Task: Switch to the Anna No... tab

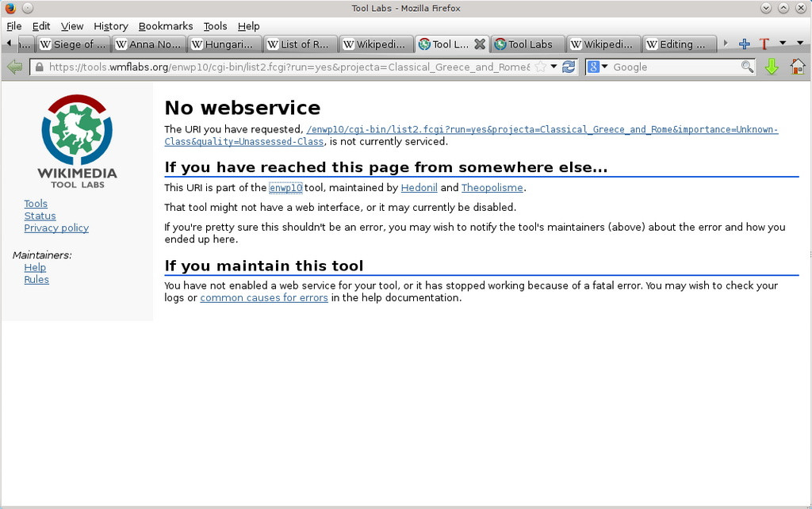Action: (x=149, y=44)
